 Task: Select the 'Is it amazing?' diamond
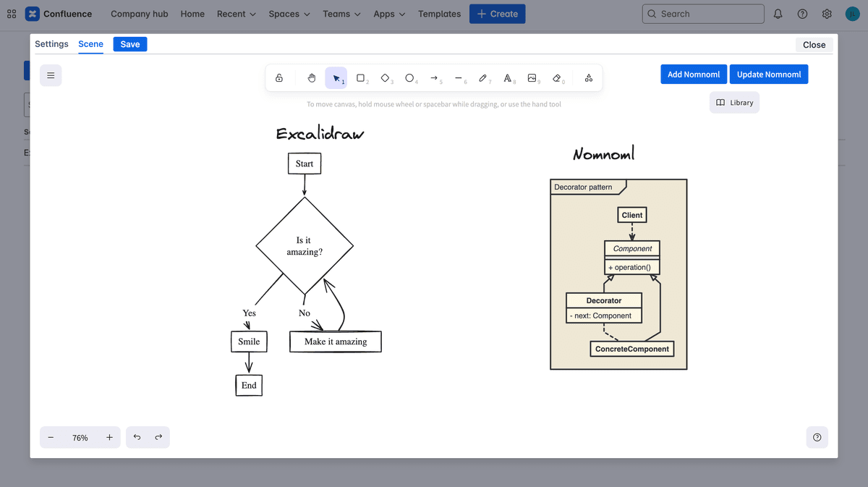[x=305, y=246]
